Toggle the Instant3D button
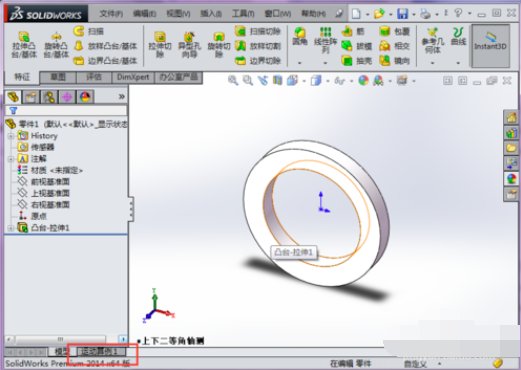The height and width of the screenshot is (370, 521). pos(491,46)
